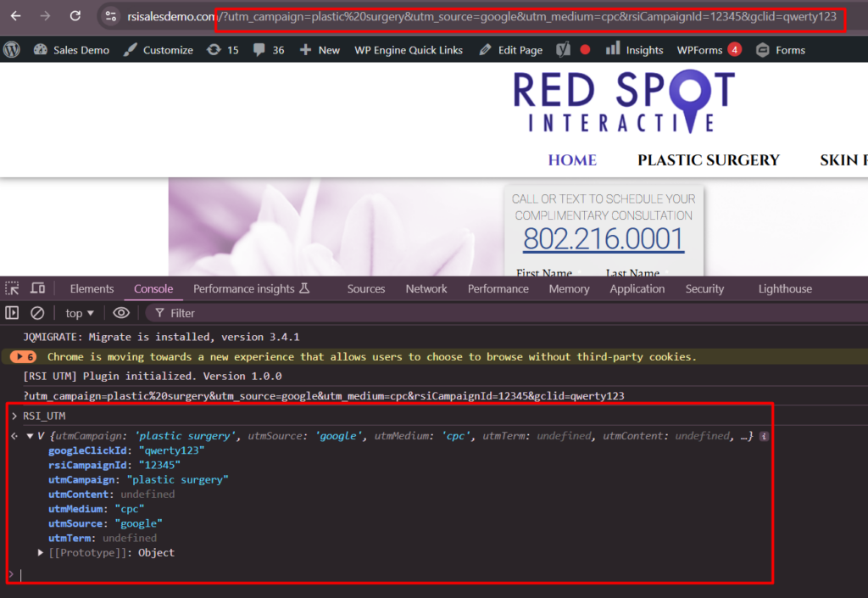Open the Lighthouse tab

(x=785, y=288)
